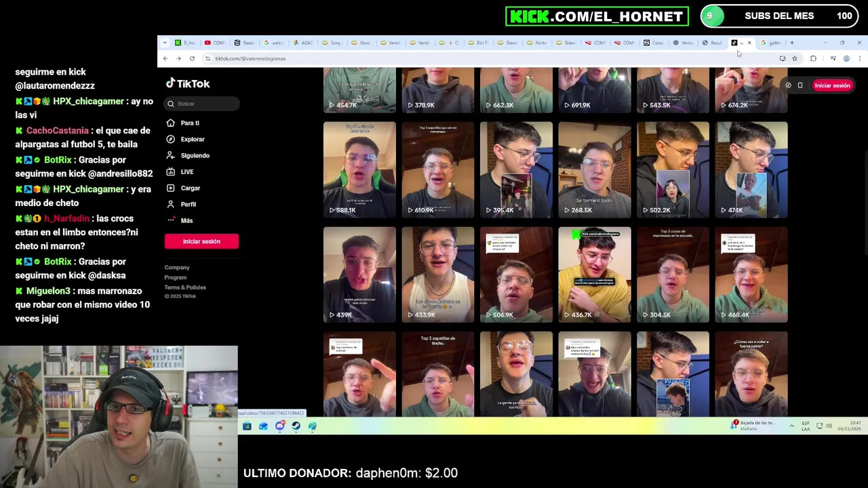Switch to the Sony browser tab
The image size is (868, 488).
332,43
